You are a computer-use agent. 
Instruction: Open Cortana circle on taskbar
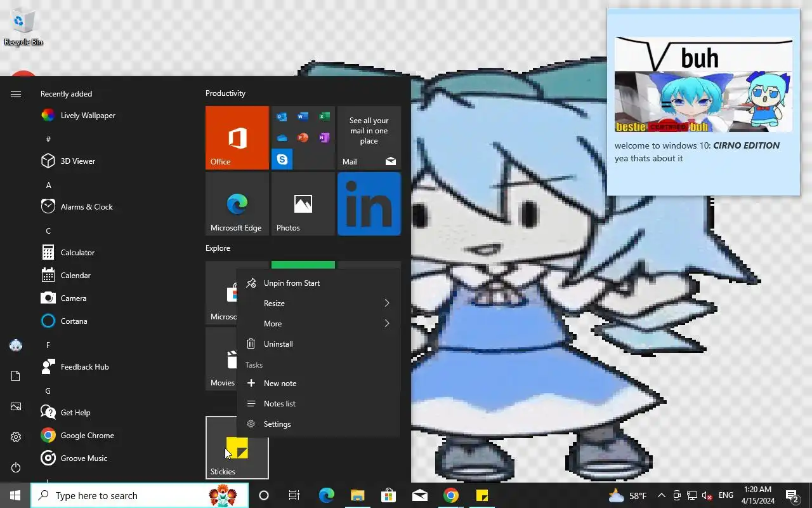(x=264, y=495)
